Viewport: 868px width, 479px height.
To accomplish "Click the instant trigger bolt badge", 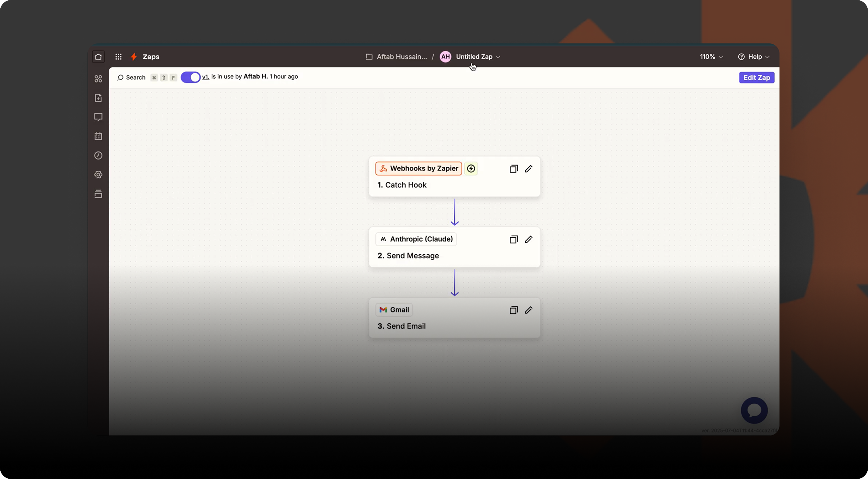I will coord(471,169).
